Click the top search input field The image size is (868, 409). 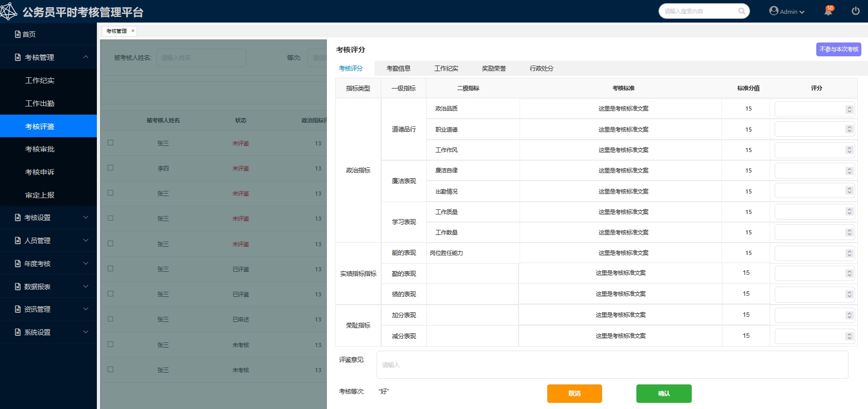click(x=704, y=11)
